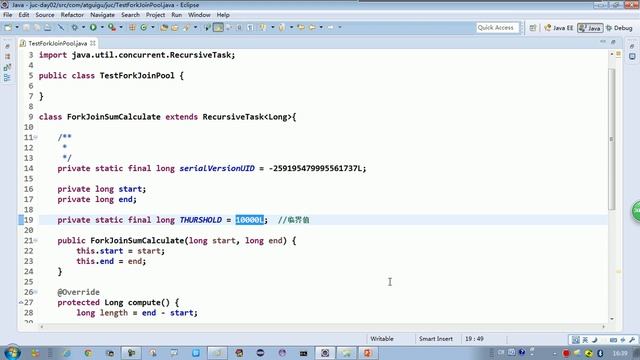640x360 pixels.
Task: Maximize the editor area
Action: 613,42
